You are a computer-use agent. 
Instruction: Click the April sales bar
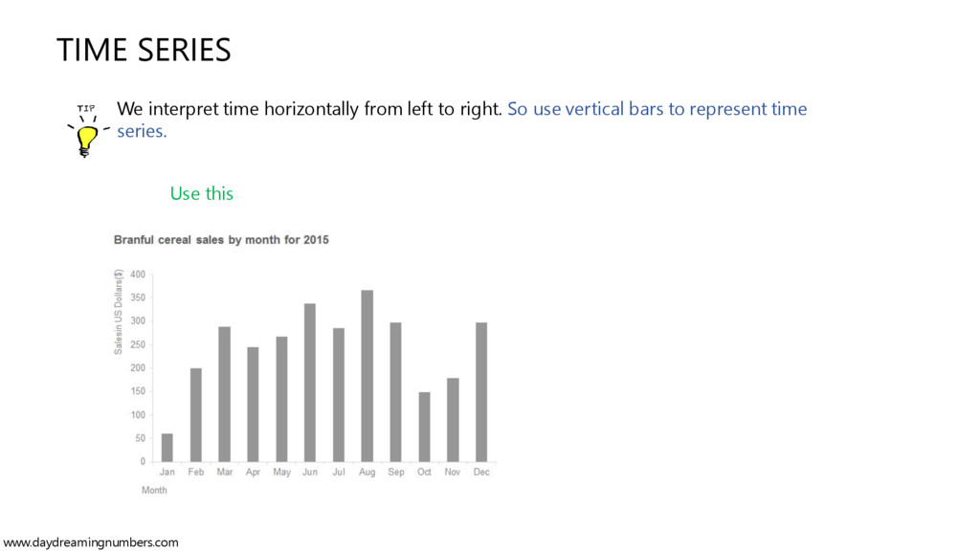(x=253, y=405)
